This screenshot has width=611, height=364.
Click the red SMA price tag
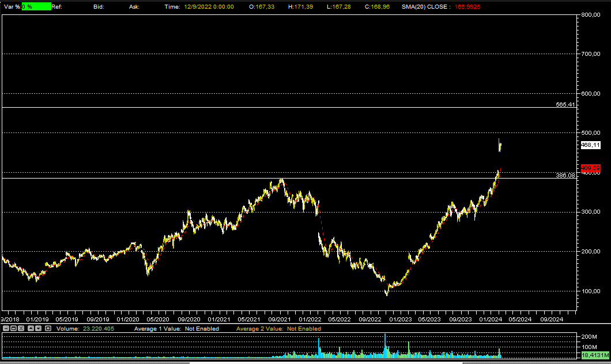(x=590, y=168)
